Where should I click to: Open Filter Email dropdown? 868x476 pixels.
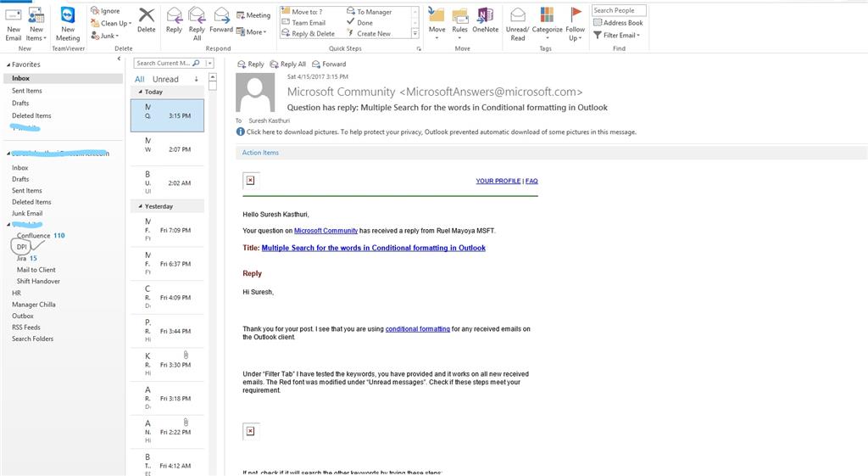[616, 35]
